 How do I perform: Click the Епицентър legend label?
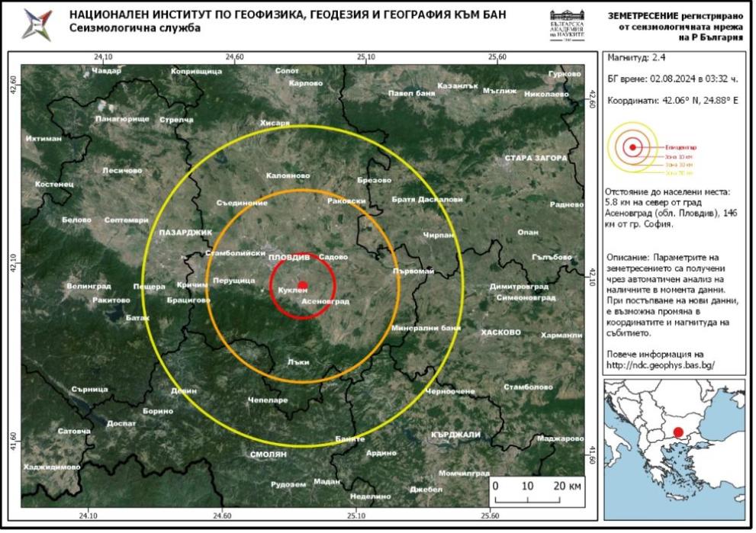[x=679, y=145]
